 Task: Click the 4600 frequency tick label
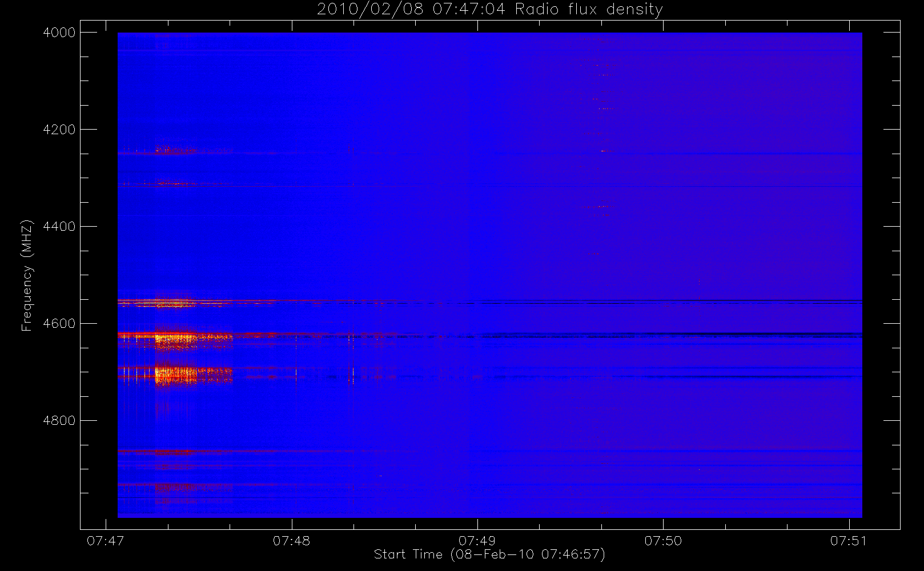point(59,324)
